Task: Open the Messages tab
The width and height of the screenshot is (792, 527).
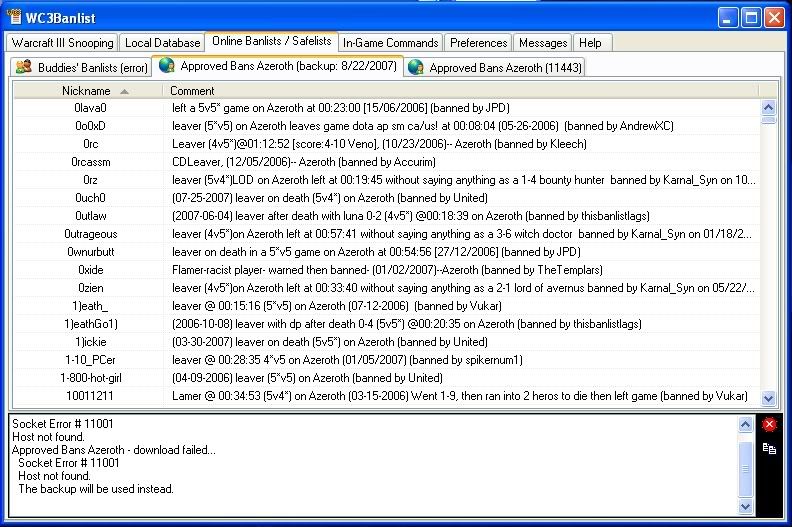Action: [x=543, y=43]
